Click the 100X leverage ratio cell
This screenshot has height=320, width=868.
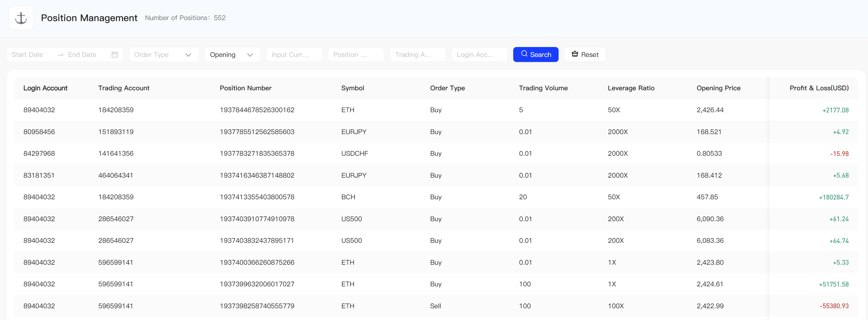(616, 306)
